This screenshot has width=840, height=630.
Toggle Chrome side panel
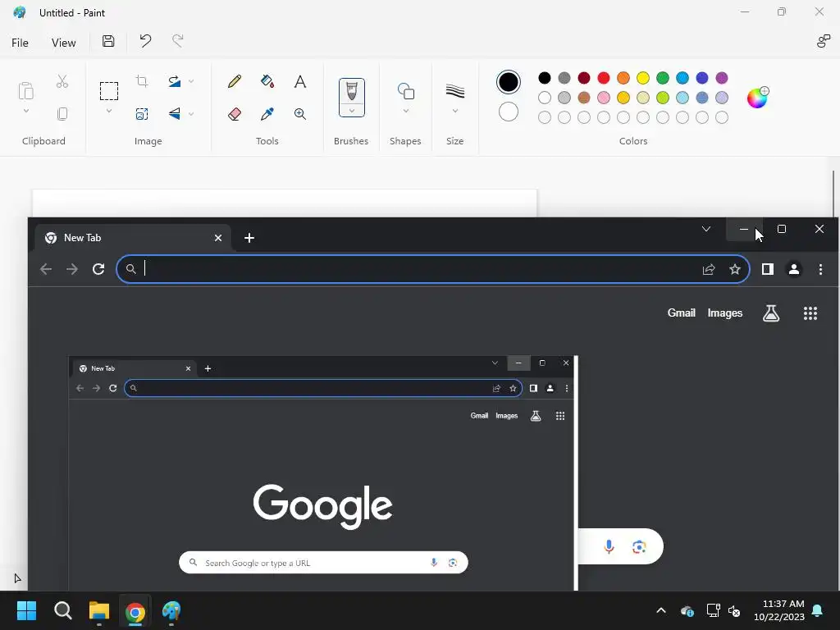tap(768, 269)
